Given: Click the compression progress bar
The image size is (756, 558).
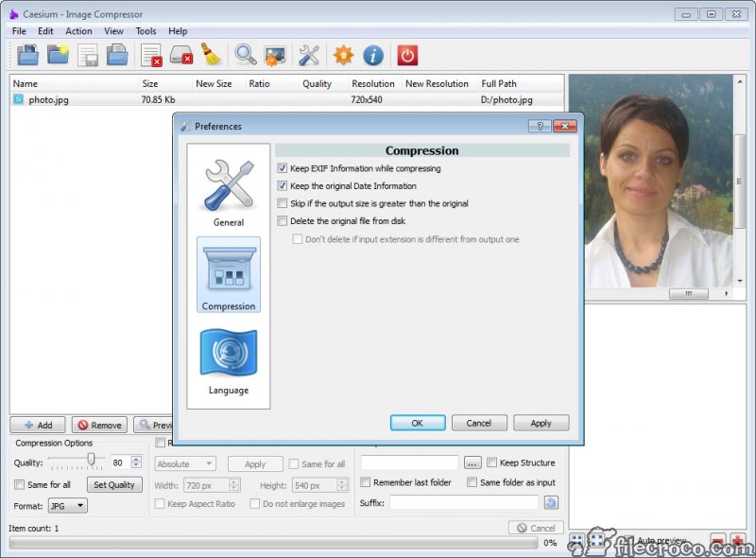Looking at the screenshot, I should pos(273,543).
